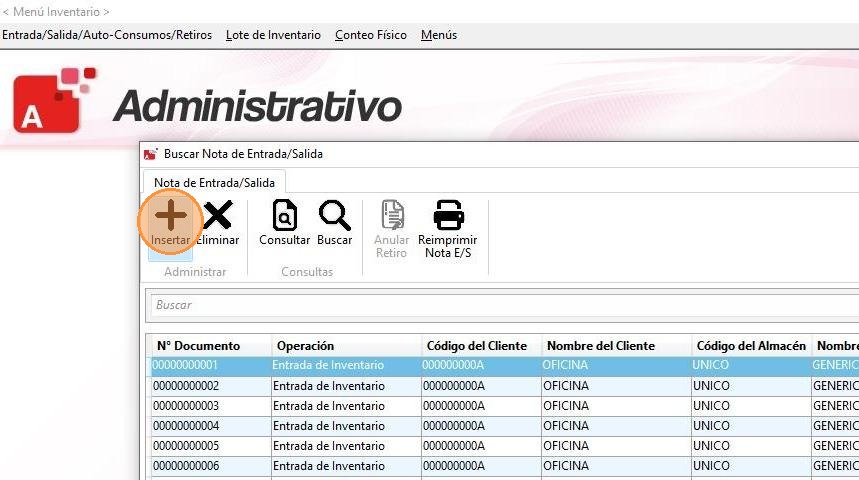The height and width of the screenshot is (480, 859).
Task: Open the Menús menu
Action: click(439, 35)
